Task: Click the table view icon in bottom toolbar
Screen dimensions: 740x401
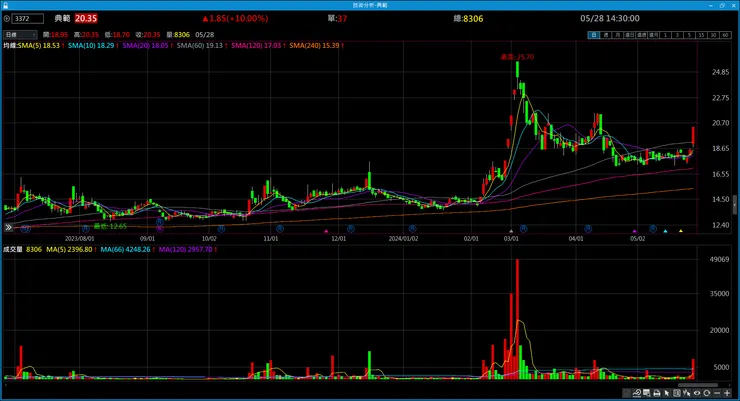Action: (x=647, y=393)
